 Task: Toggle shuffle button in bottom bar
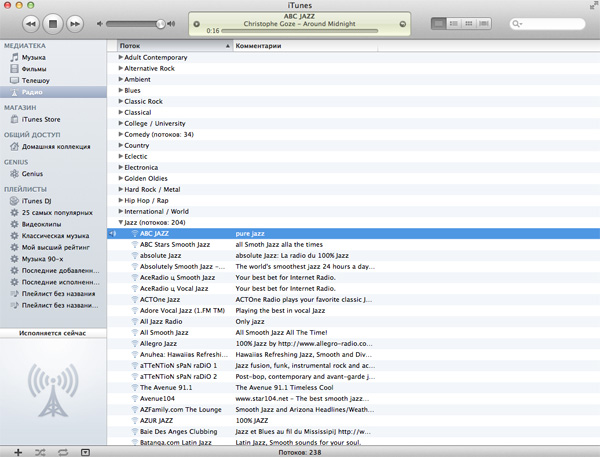coord(40,452)
